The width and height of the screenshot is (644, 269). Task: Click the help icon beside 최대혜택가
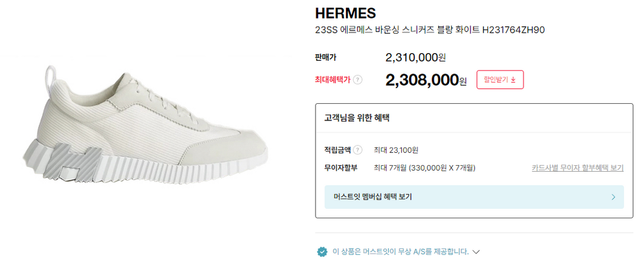pos(358,79)
